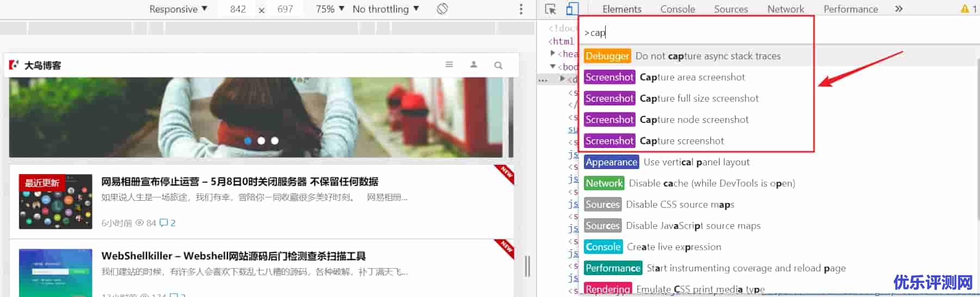This screenshot has width=980, height=297.
Task: Click the warning count indicator icon
Action: [965, 9]
